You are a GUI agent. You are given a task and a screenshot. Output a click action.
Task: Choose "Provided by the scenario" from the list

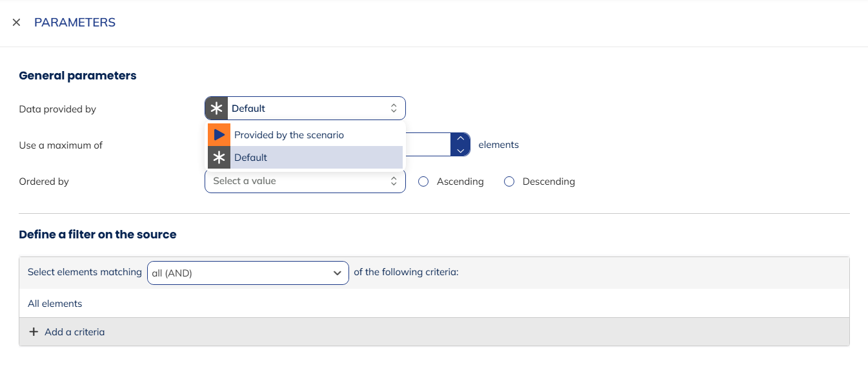pyautogui.click(x=289, y=135)
